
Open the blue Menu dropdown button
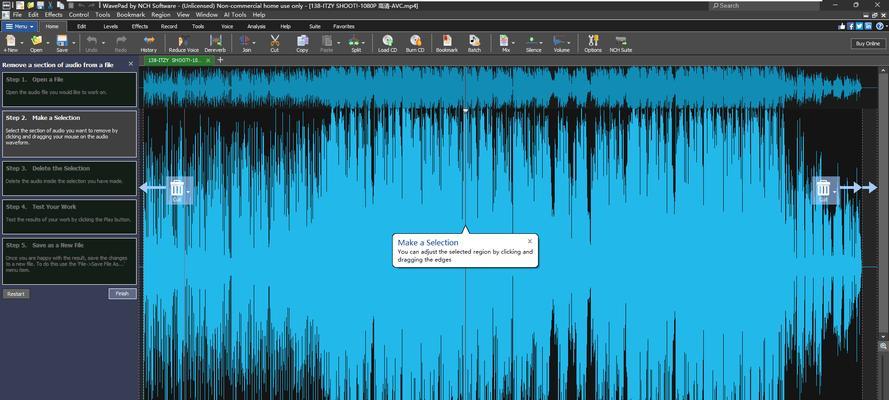[19, 26]
